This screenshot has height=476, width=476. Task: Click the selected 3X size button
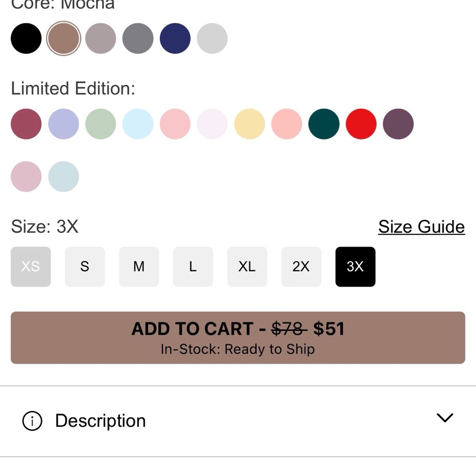[356, 267]
